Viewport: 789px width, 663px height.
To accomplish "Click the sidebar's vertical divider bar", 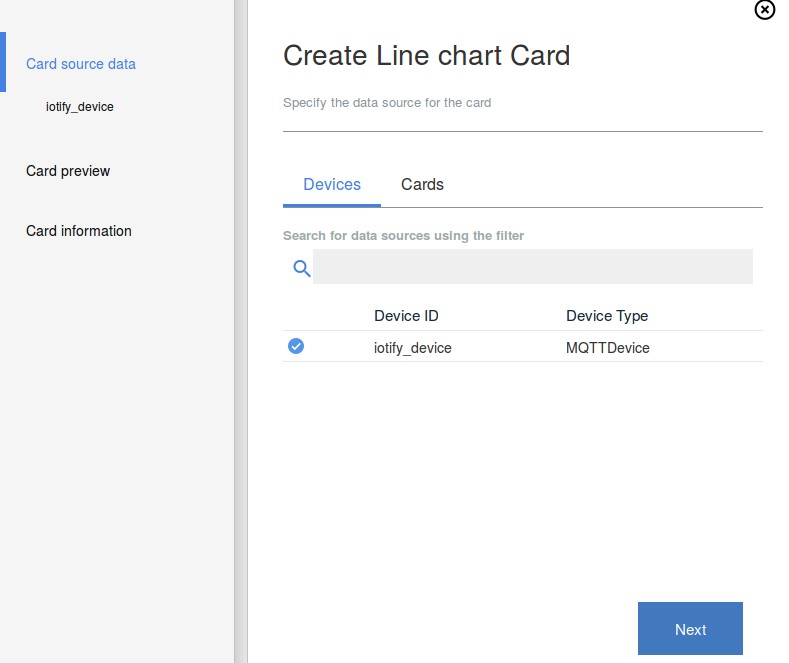I will (x=240, y=330).
